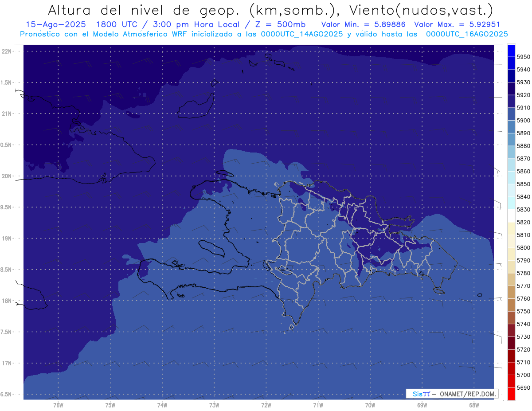Screen dimensions: 532x411
Task: Click the '18N' latitude label
Action: 8,301
